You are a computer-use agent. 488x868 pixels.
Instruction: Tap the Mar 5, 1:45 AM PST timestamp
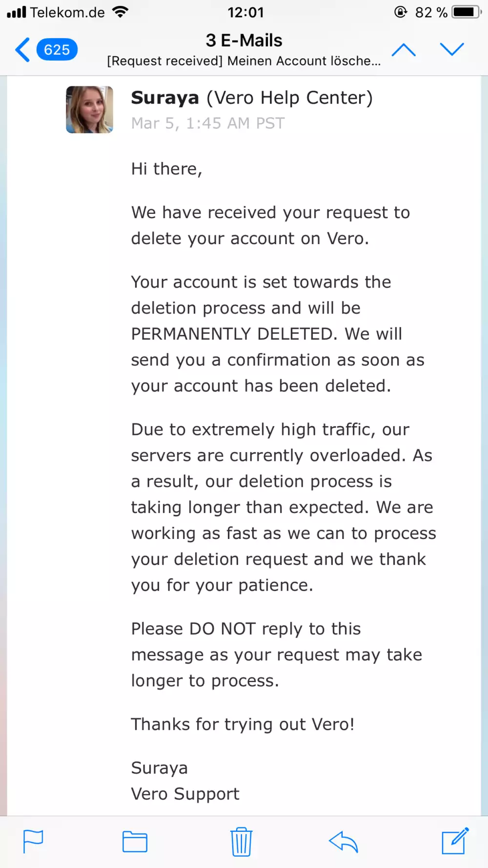(207, 124)
